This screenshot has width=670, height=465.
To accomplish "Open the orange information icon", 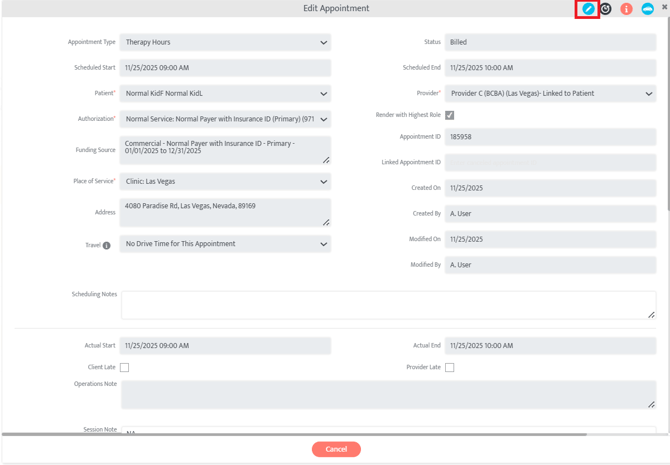I will (626, 9).
